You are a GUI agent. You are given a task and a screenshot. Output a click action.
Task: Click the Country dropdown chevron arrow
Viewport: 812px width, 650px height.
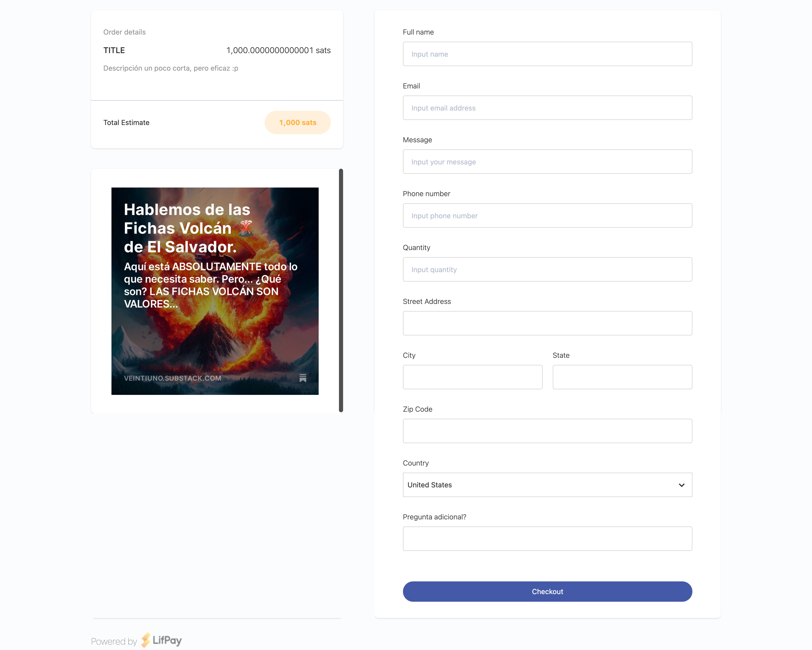click(681, 485)
